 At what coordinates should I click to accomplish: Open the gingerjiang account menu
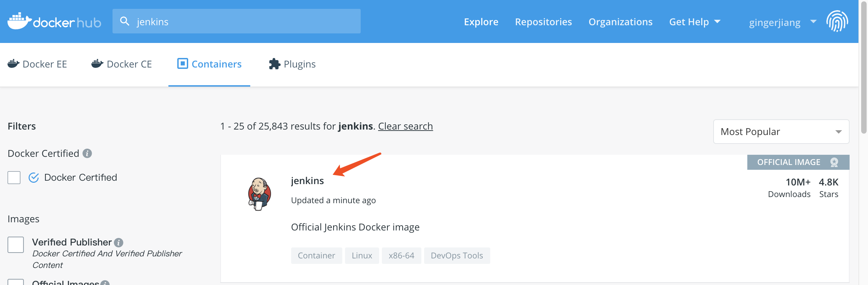point(783,22)
